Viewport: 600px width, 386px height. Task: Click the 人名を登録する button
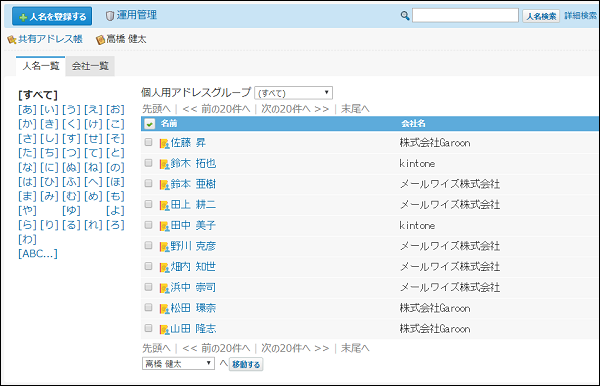tap(52, 16)
